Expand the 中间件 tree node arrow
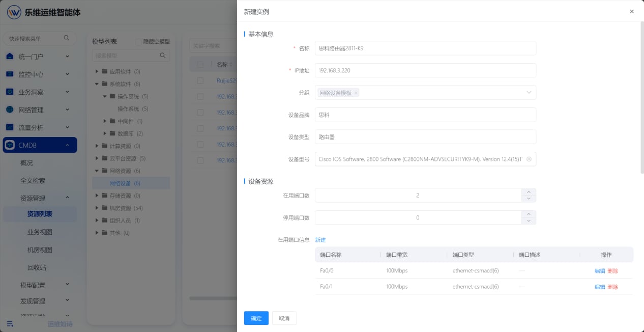 105,121
